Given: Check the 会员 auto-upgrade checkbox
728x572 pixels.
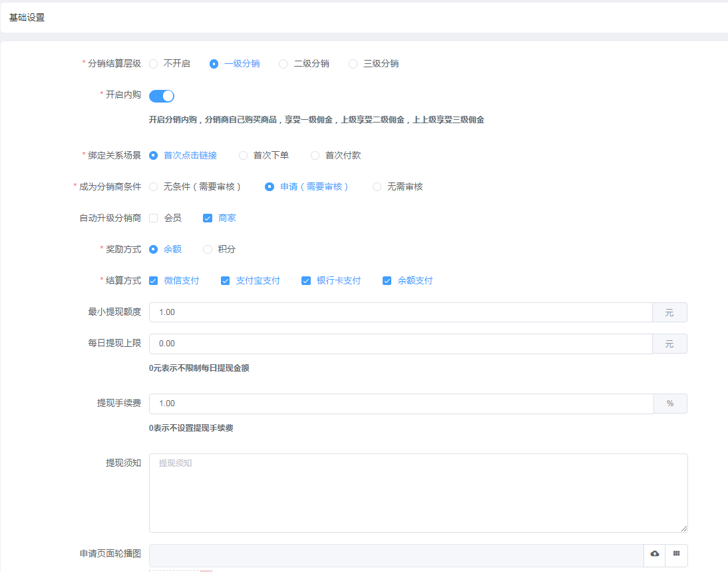Looking at the screenshot, I should coord(154,218).
